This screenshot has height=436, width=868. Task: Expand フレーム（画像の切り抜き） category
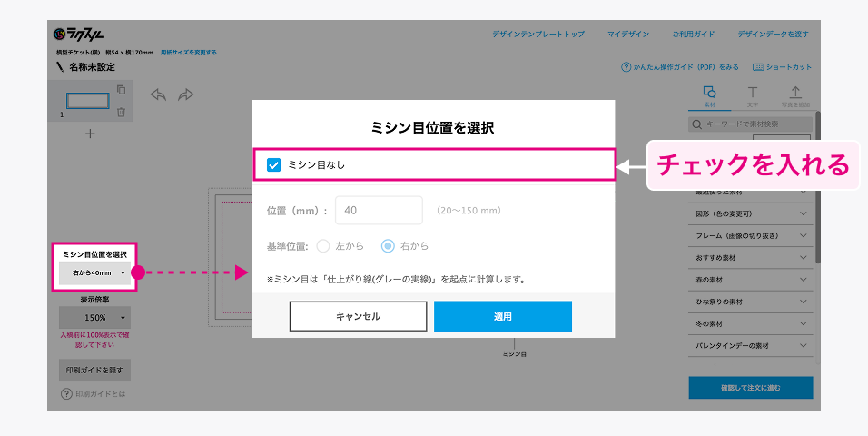pyautogui.click(x=751, y=236)
